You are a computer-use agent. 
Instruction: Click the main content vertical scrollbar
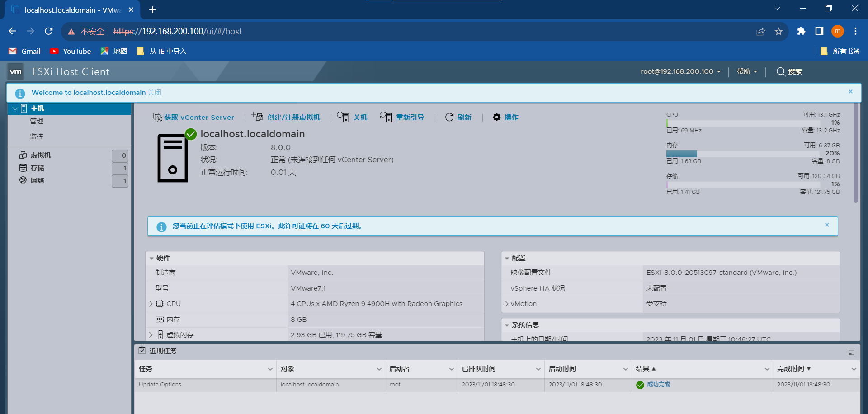tap(855, 154)
